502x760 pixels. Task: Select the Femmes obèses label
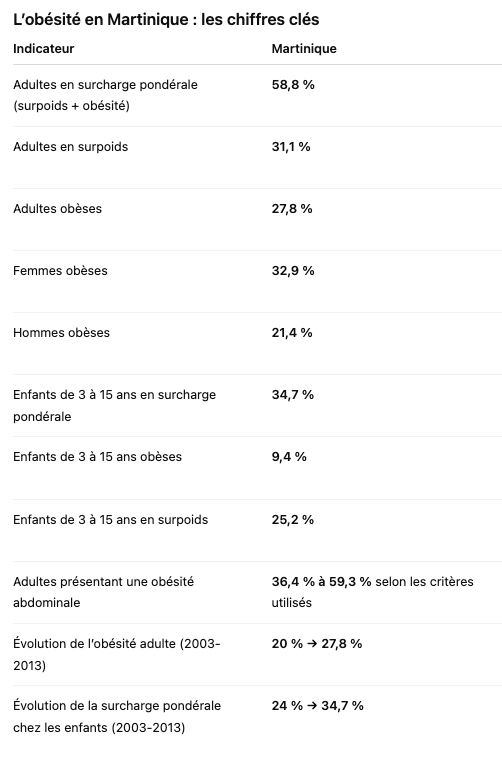click(60, 270)
